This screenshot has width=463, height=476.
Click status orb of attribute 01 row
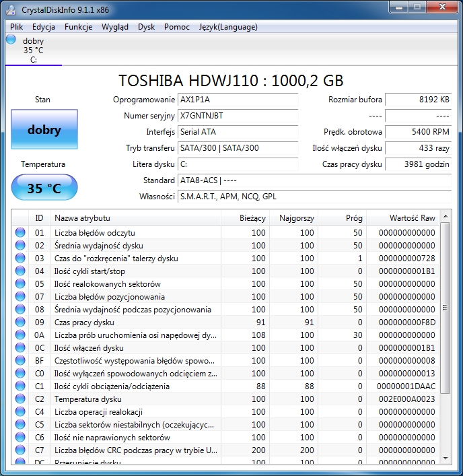click(20, 232)
